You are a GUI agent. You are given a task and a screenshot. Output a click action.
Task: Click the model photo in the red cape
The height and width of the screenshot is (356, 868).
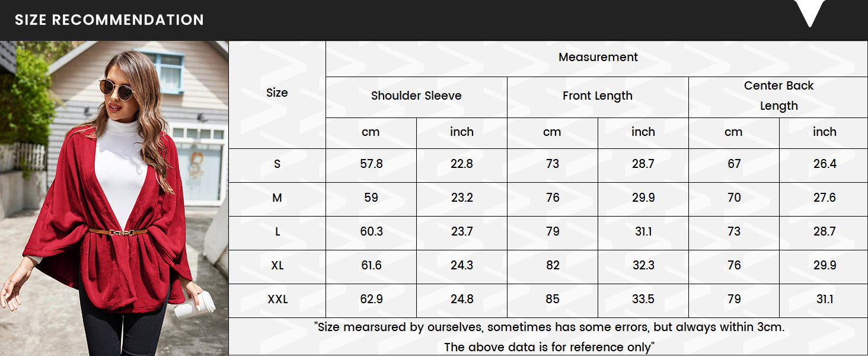[x=114, y=198]
